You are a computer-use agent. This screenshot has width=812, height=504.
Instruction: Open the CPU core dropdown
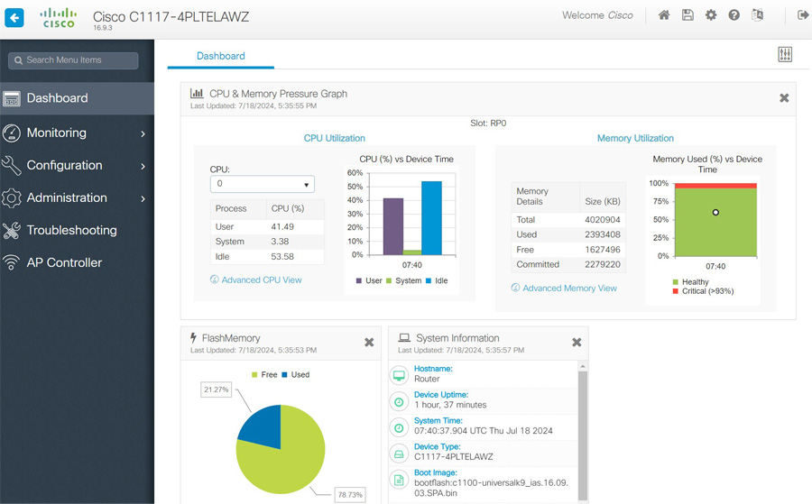262,184
